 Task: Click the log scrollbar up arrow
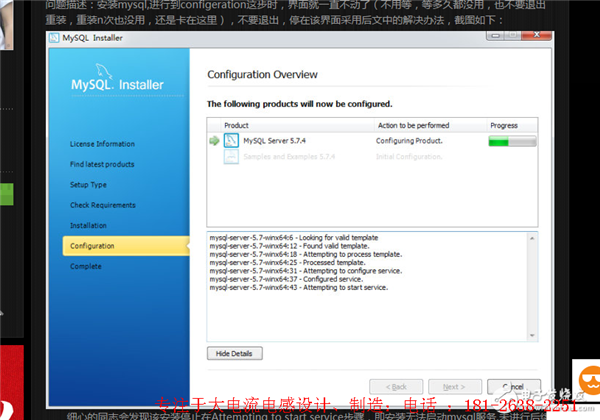532,238
